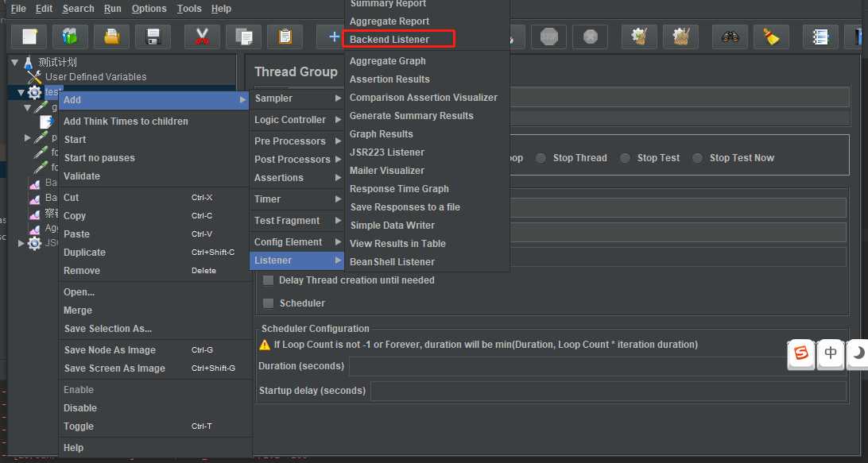
Task: Open the Sampler submenu
Action: [x=296, y=98]
